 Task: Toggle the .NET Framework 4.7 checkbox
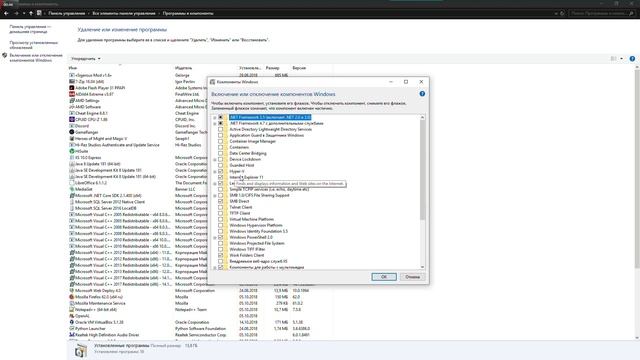click(x=220, y=123)
